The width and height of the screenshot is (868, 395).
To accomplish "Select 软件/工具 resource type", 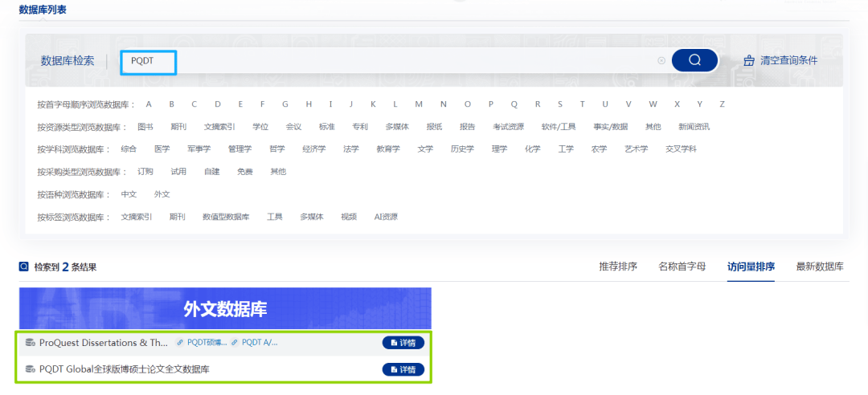I will click(x=559, y=127).
